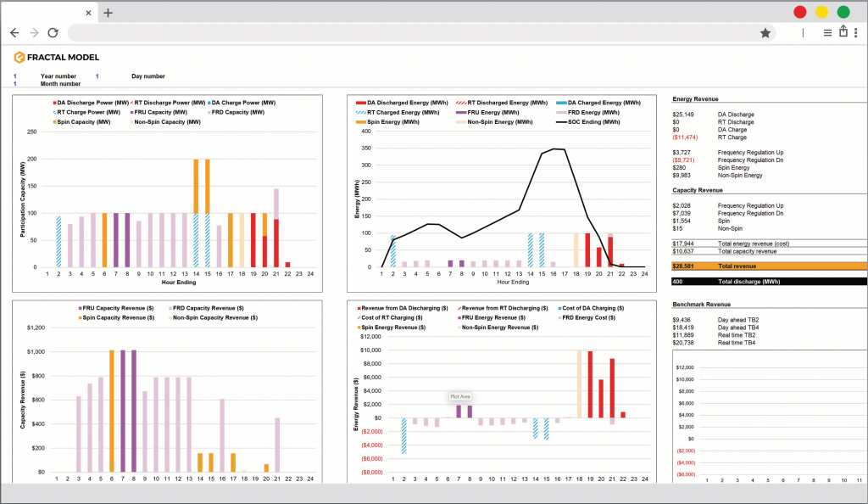868x504 pixels.
Task: Click the Fractal Model hexagon logo
Action: tap(19, 57)
